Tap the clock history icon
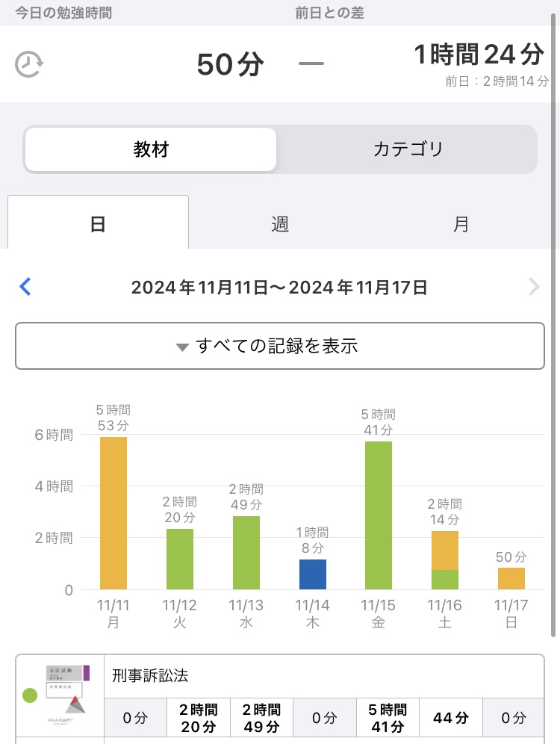This screenshot has width=560, height=744. [29, 64]
